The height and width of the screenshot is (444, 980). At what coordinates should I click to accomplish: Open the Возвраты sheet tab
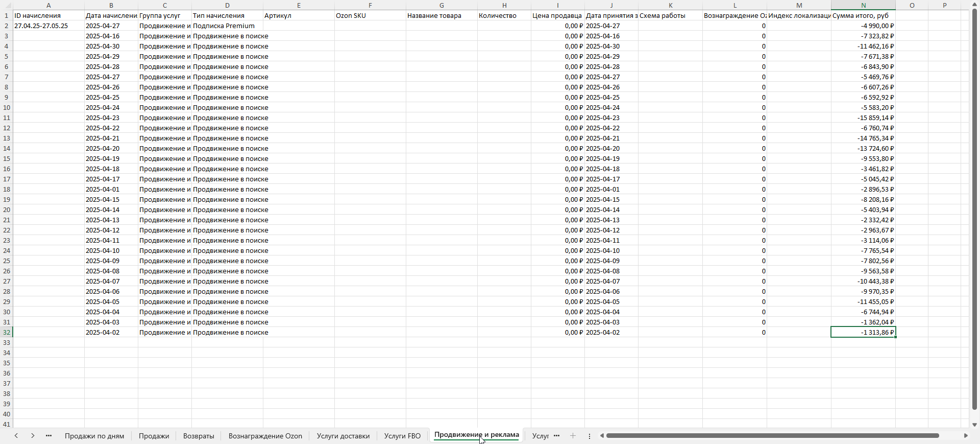(x=199, y=436)
